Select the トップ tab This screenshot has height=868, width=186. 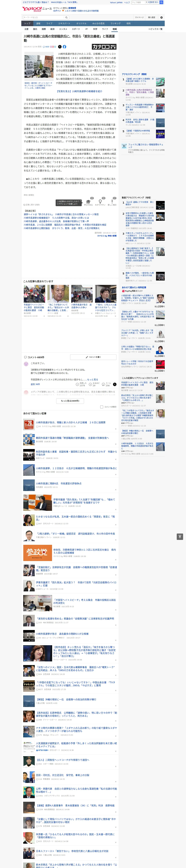point(27,24)
